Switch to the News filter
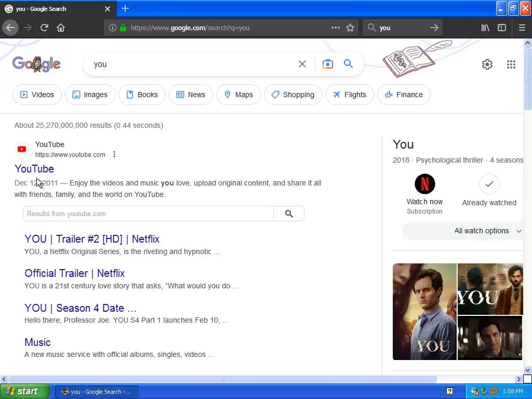 tap(191, 95)
